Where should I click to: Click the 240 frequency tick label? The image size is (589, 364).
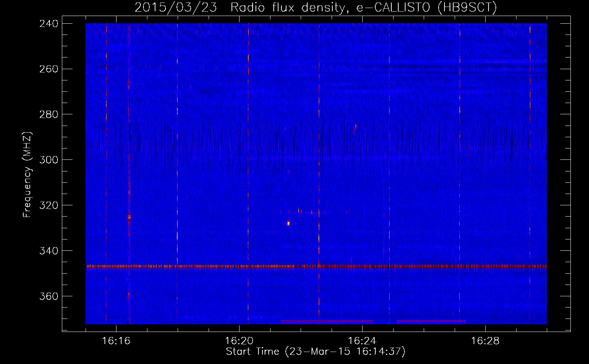pos(49,24)
